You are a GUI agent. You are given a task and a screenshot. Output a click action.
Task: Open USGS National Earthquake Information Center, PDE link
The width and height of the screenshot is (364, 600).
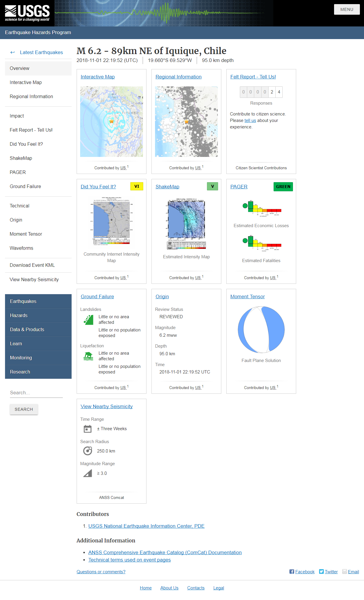click(146, 526)
